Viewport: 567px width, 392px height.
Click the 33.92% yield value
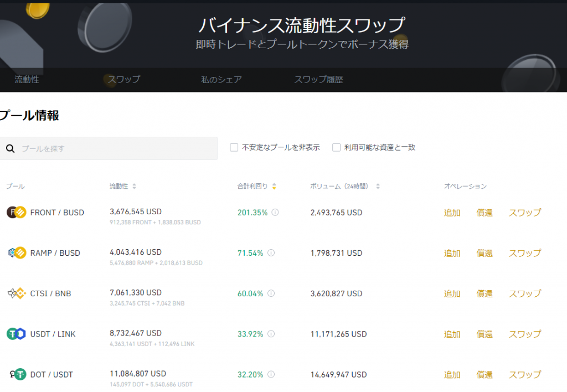[x=250, y=334]
